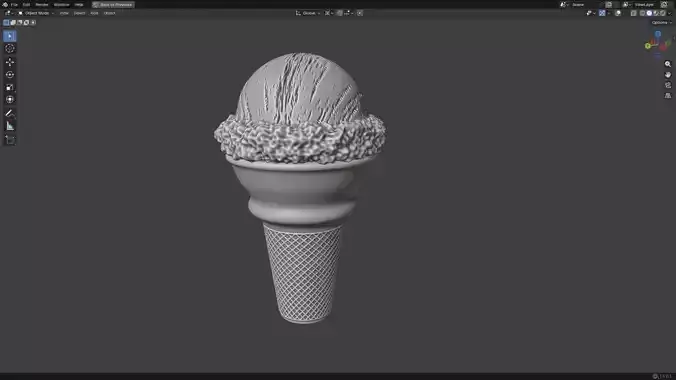The image size is (676, 380).
Task: Open the pivot point dropdown
Action: coord(329,13)
